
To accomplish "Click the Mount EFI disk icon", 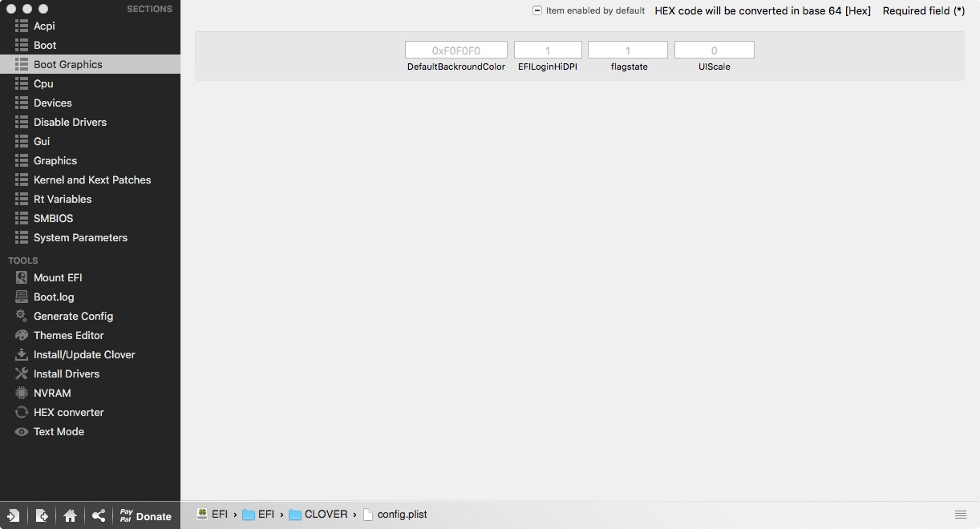I will 22,277.
